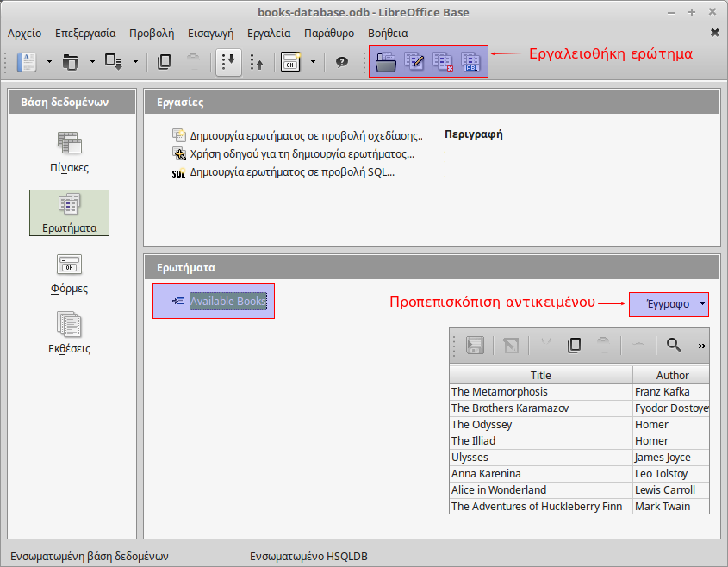Click the Author column header
Screen dimensions: 728x567
point(671,375)
